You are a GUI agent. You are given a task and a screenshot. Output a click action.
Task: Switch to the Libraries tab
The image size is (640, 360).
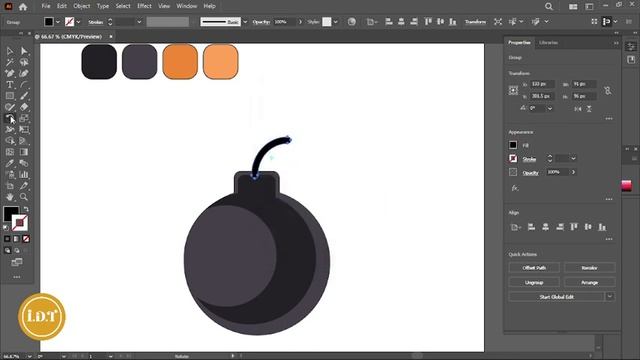point(548,43)
